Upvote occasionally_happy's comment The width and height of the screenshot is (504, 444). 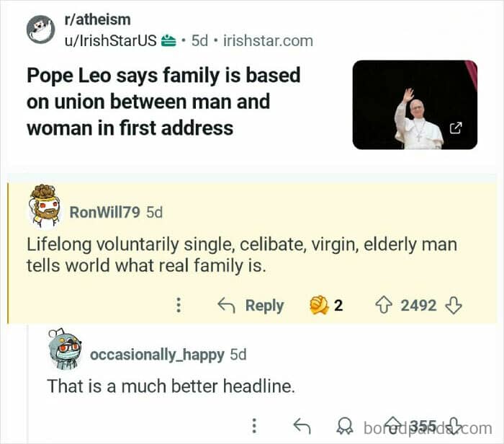tap(393, 425)
